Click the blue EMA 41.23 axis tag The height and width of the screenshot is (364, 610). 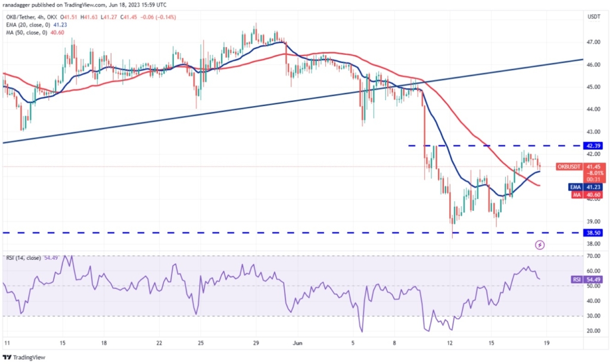pos(587,187)
